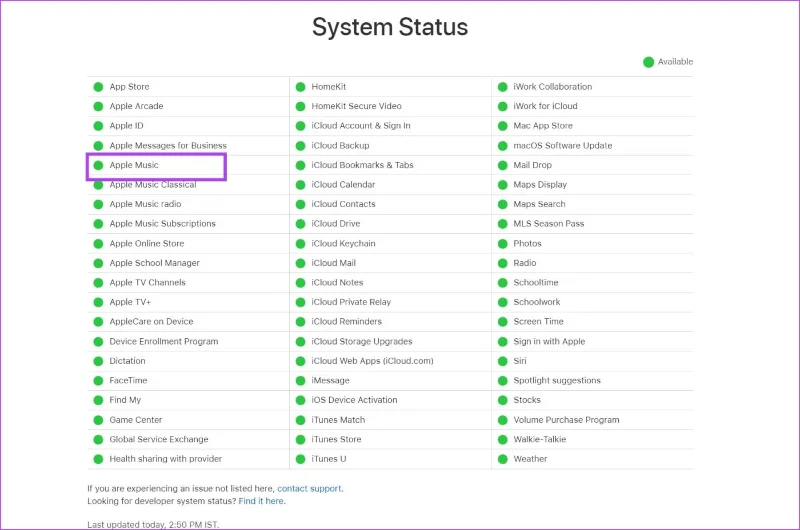Select the Apple Online Store entry
This screenshot has width=800, height=530.
pos(147,244)
